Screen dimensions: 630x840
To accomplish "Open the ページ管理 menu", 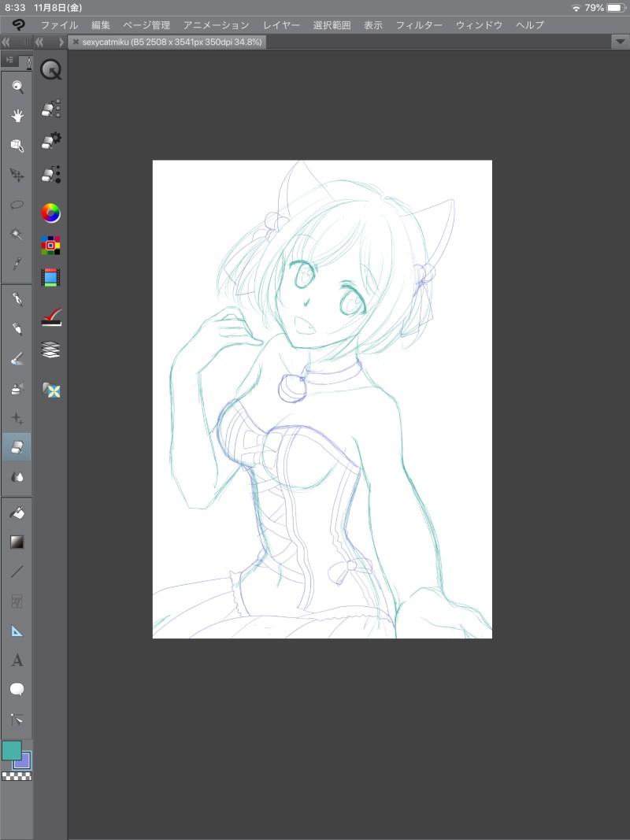I will pos(146,25).
